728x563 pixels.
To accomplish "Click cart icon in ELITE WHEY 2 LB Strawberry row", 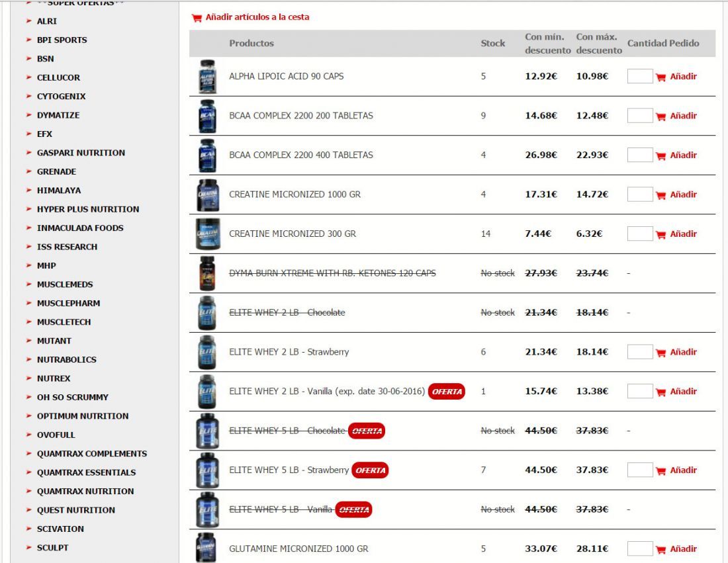I will [x=660, y=353].
